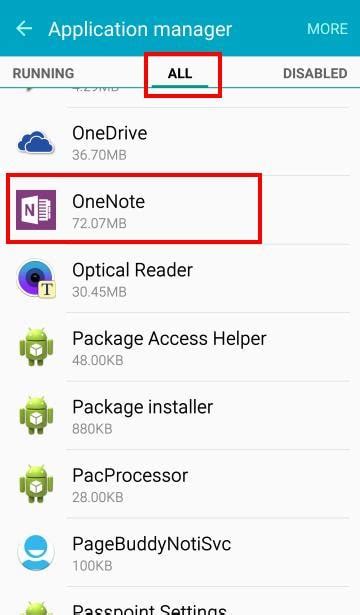
Task: Tap the purple OneNote icon
Action: coord(36,210)
